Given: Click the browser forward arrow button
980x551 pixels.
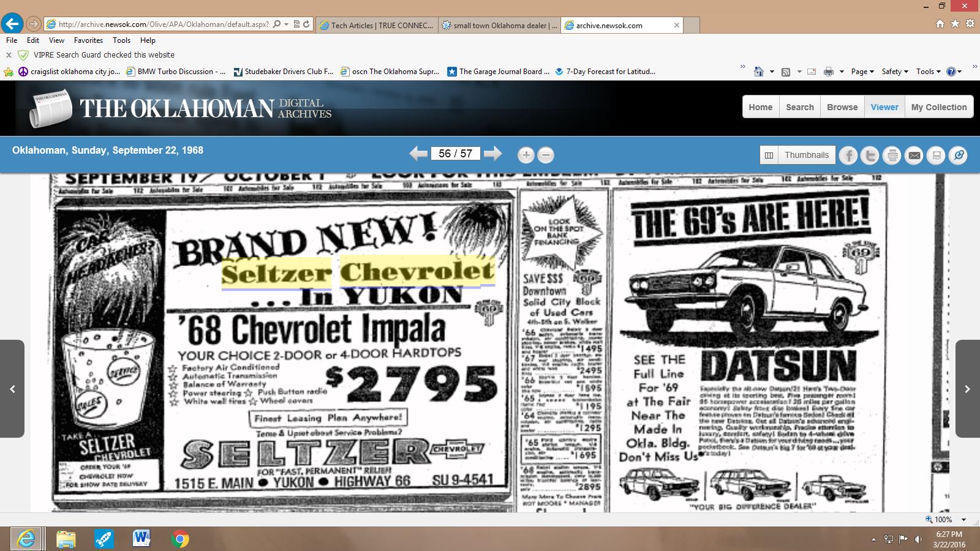Looking at the screenshot, I should click(x=34, y=24).
